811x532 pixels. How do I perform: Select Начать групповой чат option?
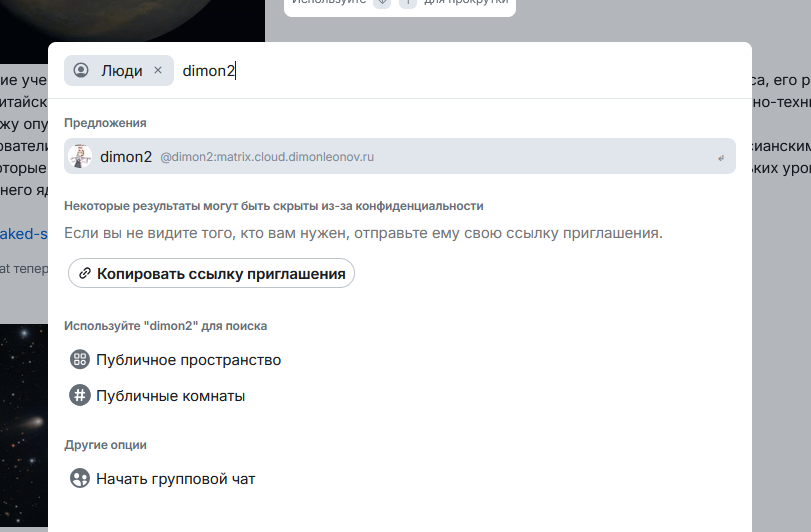point(175,479)
